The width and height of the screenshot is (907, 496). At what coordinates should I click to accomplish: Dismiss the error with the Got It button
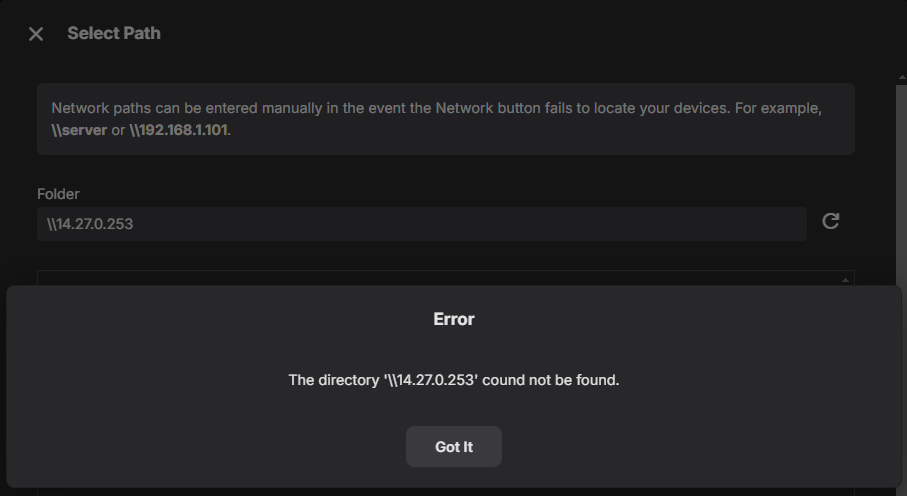(454, 447)
